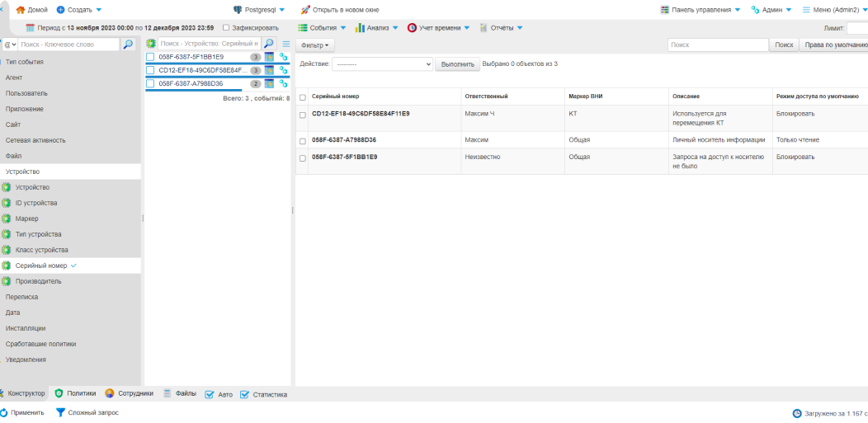Expand the Фильтр dropdown
Image resolution: width=868 pixels, height=423 pixels.
coord(316,45)
